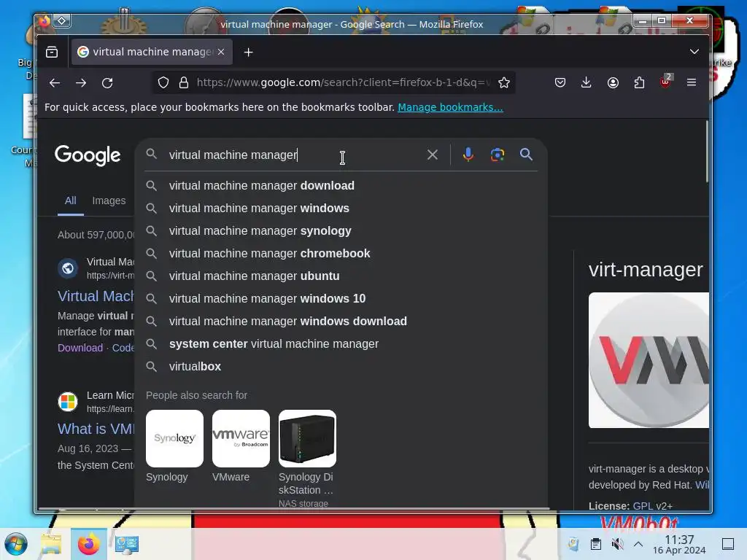Open Save to Pocket button
The image size is (747, 560).
560,83
